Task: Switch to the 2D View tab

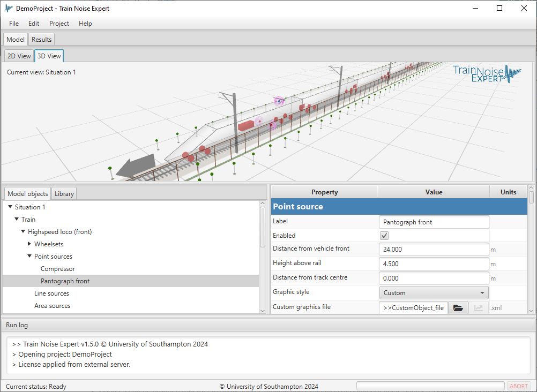Action: [19, 56]
